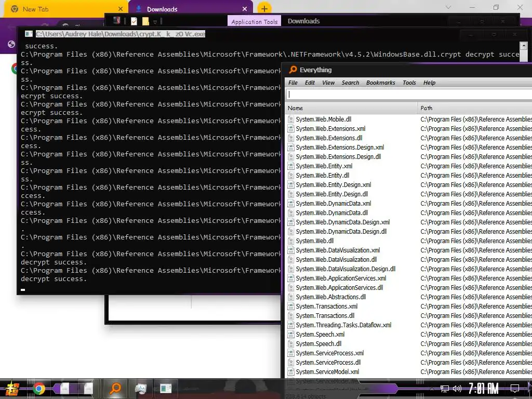Open the monitor app taskbar icon
Image resolution: width=532 pixels, height=399 pixels.
(140, 388)
